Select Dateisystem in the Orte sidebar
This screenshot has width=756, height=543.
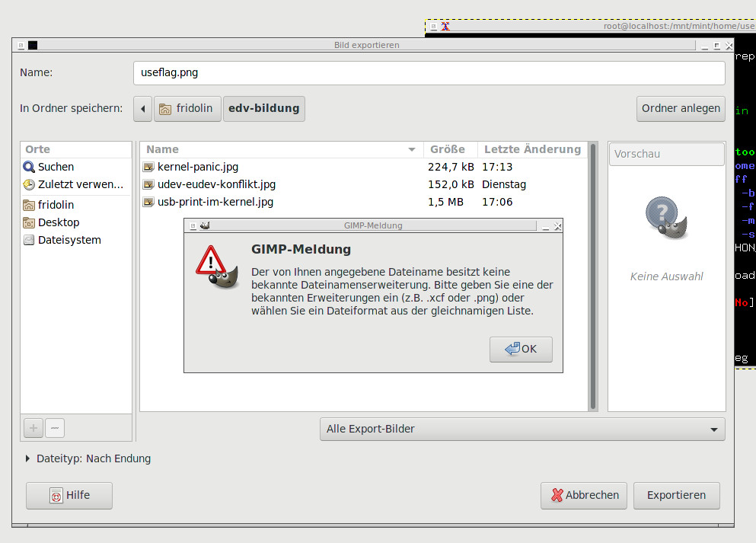[x=76, y=240]
